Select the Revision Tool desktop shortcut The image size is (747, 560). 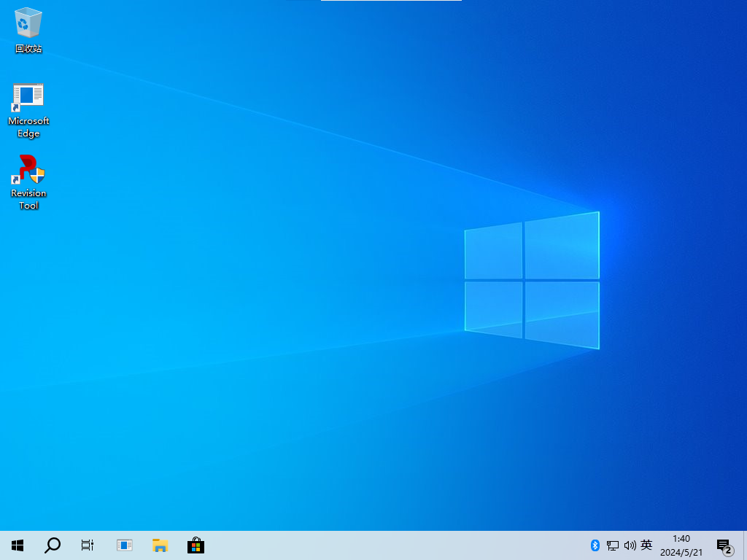(28, 182)
